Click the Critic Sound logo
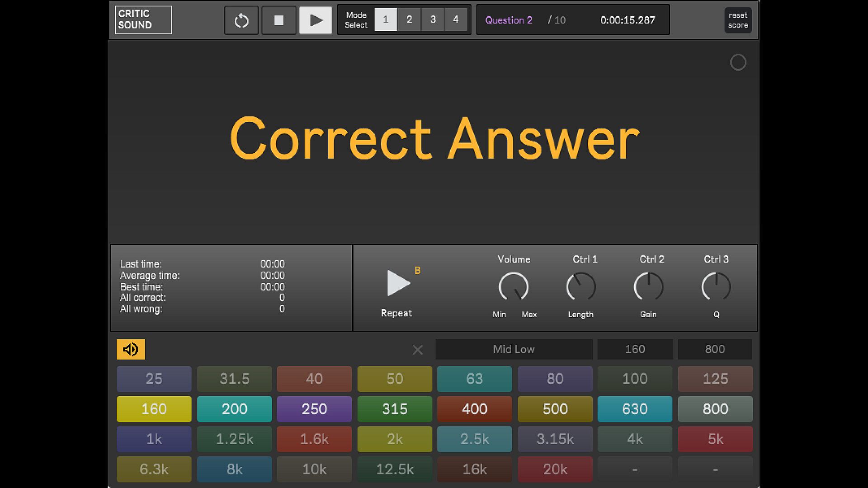Image resolution: width=868 pixels, height=488 pixels. [143, 20]
